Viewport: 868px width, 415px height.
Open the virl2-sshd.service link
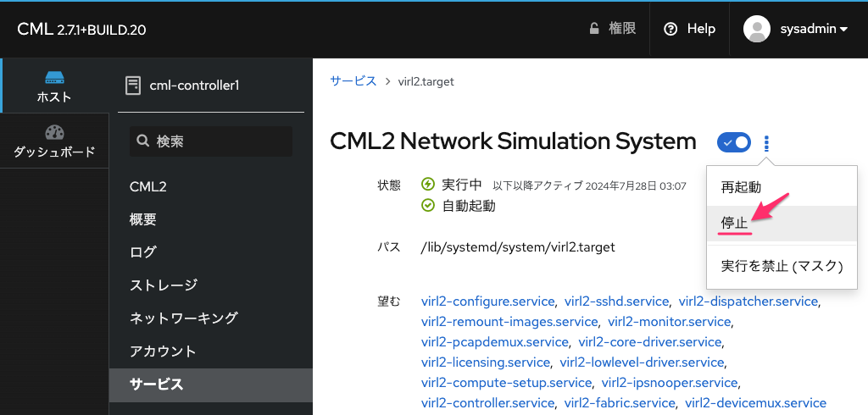[617, 302]
